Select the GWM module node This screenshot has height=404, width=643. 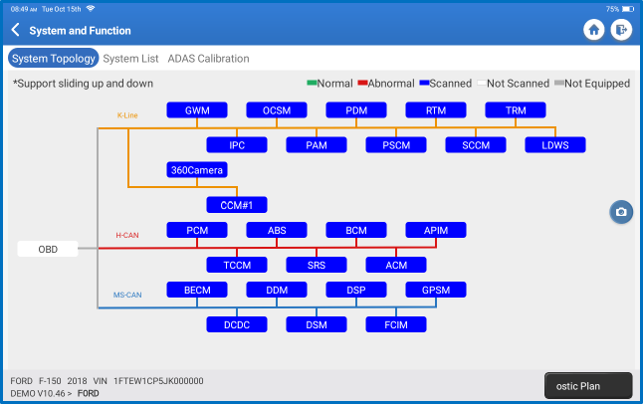(x=197, y=110)
